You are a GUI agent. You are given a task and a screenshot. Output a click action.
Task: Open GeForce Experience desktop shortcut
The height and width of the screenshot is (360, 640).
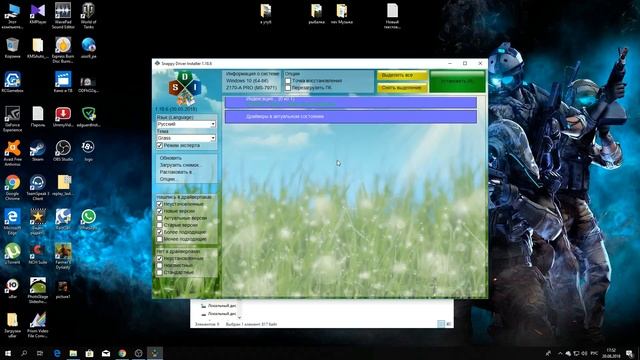click(x=13, y=119)
